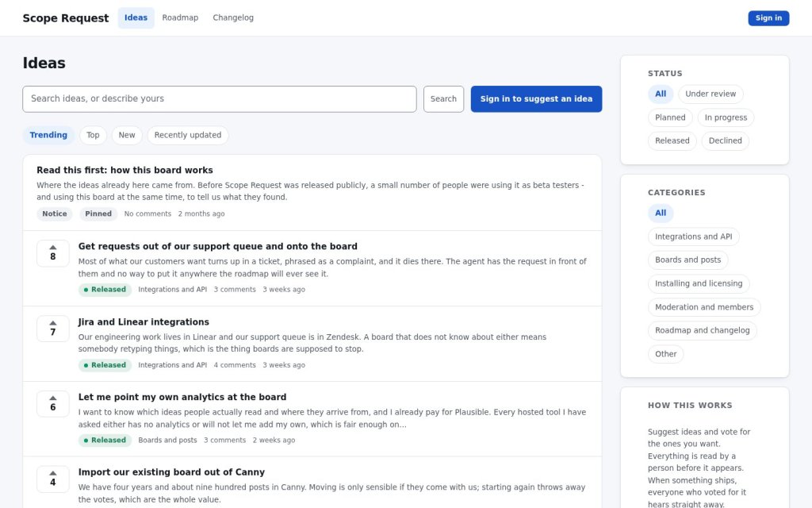The image size is (812, 508).
Task: Open 'Jira and Linear integrations' idea title
Action: click(144, 322)
